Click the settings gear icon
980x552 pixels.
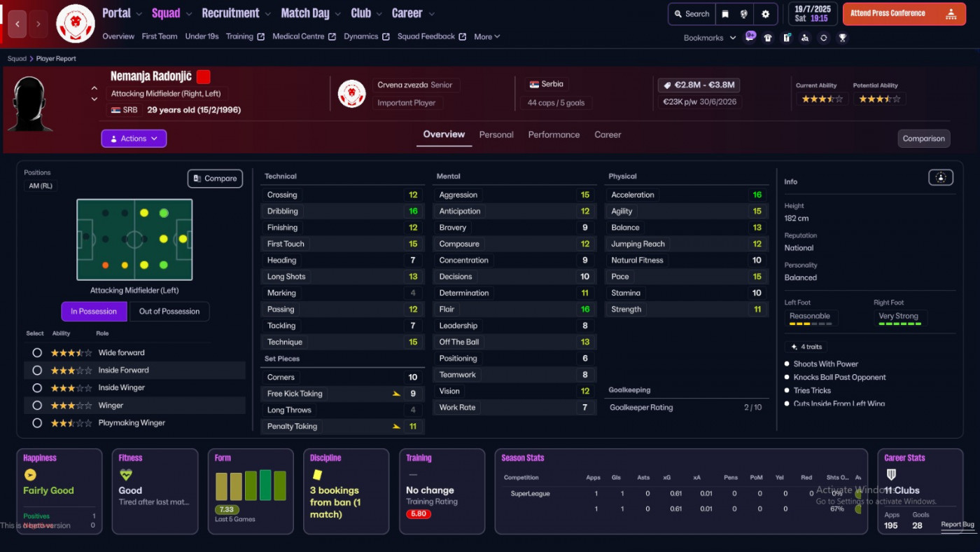765,14
